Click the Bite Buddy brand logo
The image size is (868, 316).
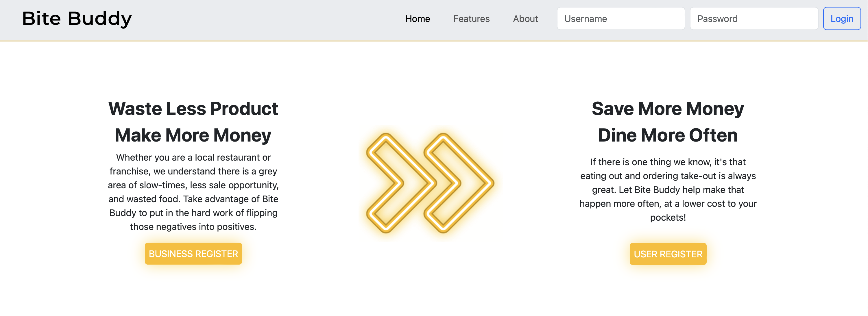[77, 18]
